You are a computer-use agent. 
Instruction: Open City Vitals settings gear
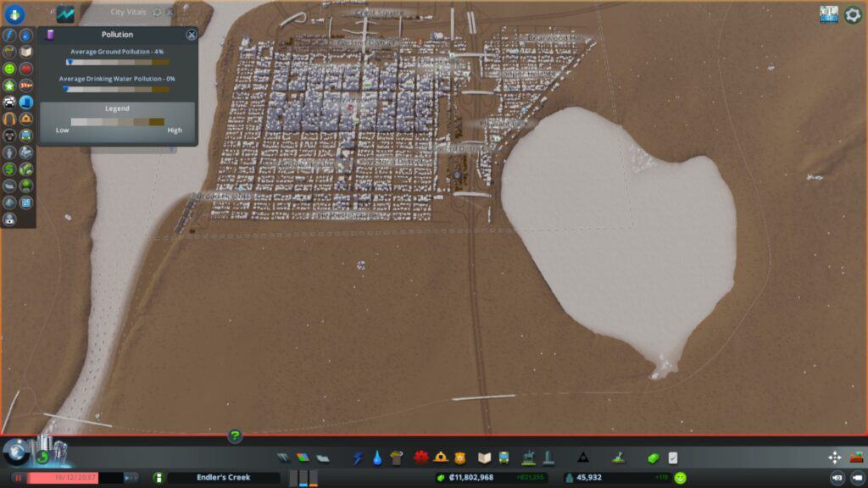coord(157,12)
